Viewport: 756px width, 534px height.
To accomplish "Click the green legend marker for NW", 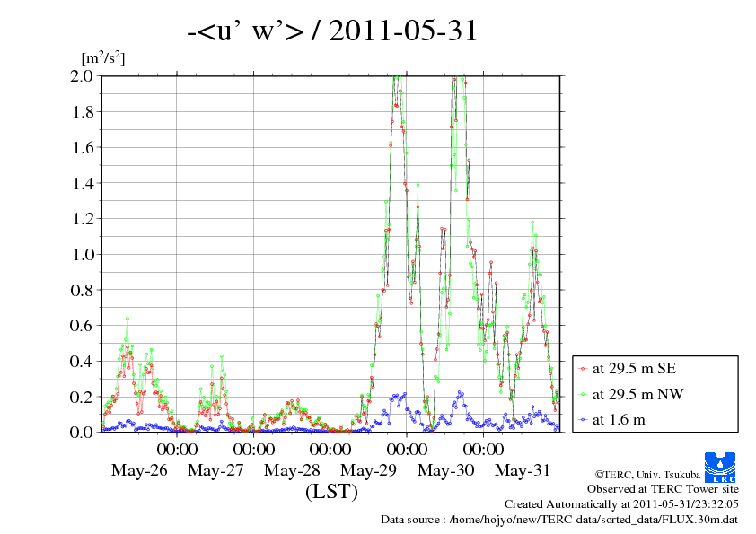I will pyautogui.click(x=583, y=395).
